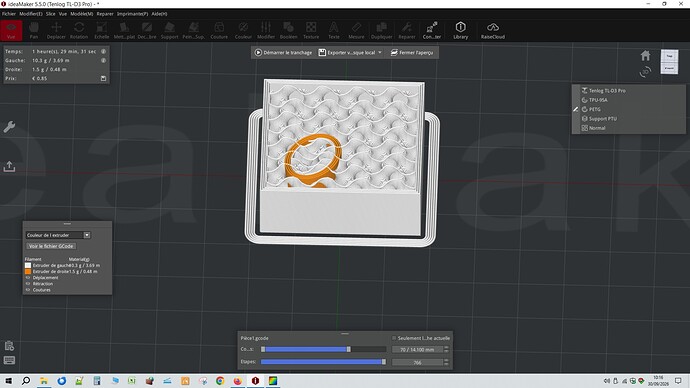The width and height of the screenshot is (690, 388).
Task: Click Démarrer le tranchage button
Action: 283,52
